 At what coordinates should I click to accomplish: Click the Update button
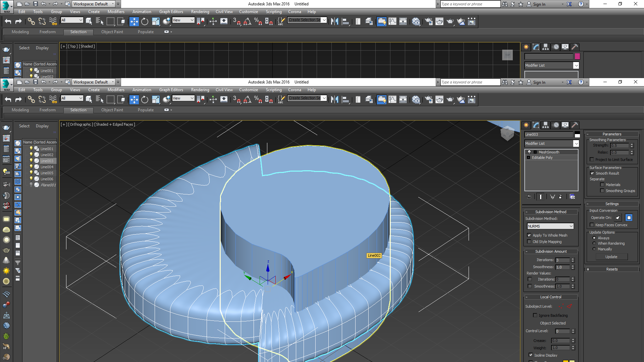[611, 257]
